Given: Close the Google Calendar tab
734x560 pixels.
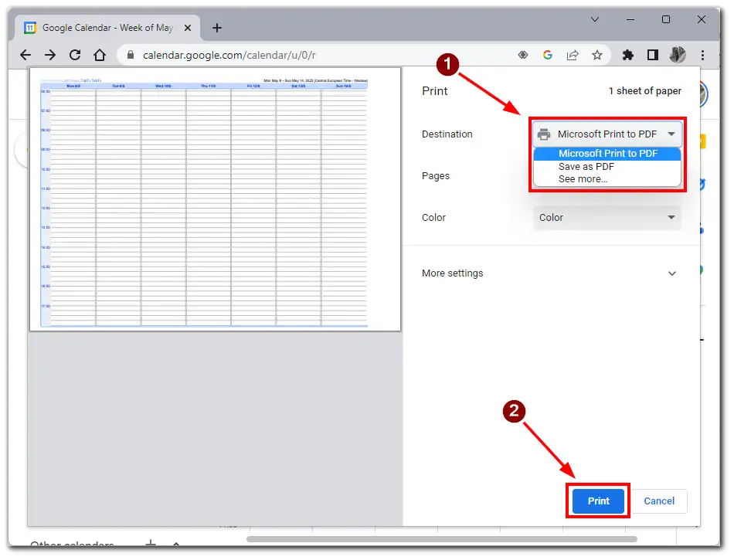Looking at the screenshot, I should point(188,28).
